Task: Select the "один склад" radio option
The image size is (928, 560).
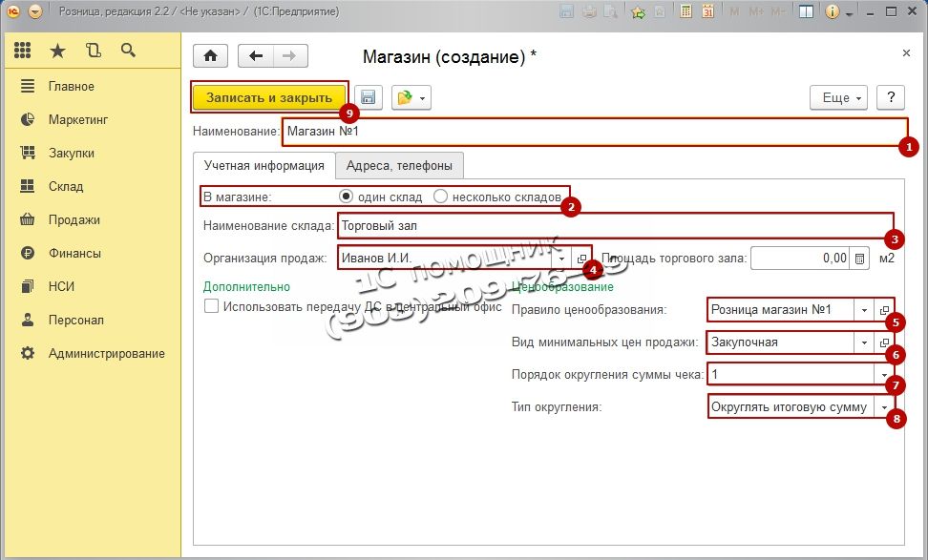Action: coord(346,197)
